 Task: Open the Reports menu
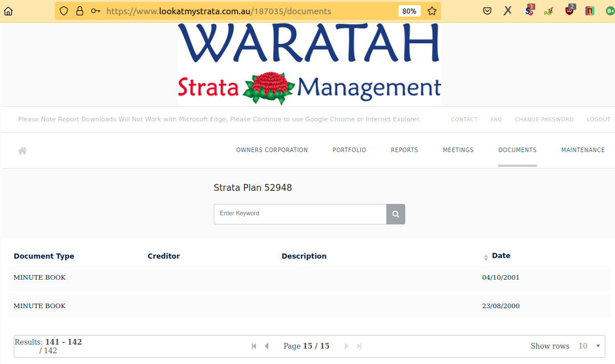click(x=404, y=150)
